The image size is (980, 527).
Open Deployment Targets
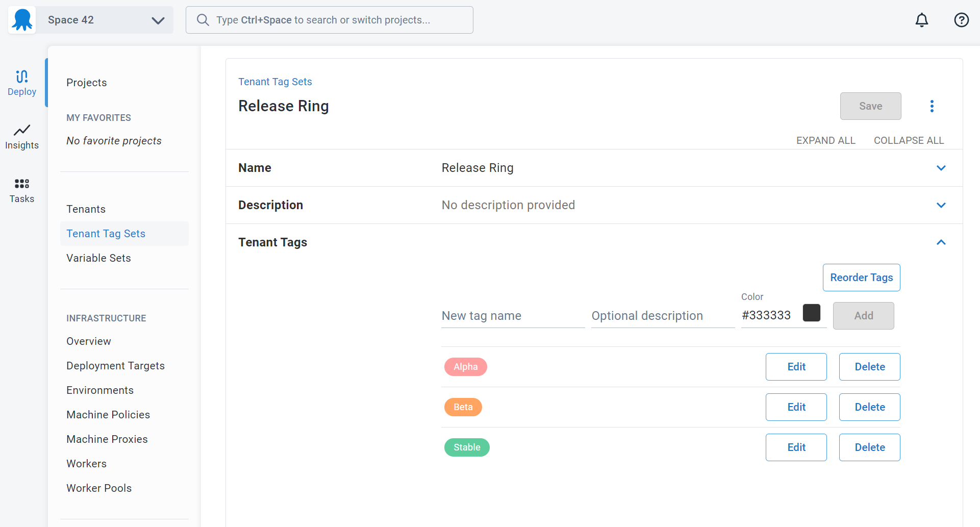click(x=116, y=366)
